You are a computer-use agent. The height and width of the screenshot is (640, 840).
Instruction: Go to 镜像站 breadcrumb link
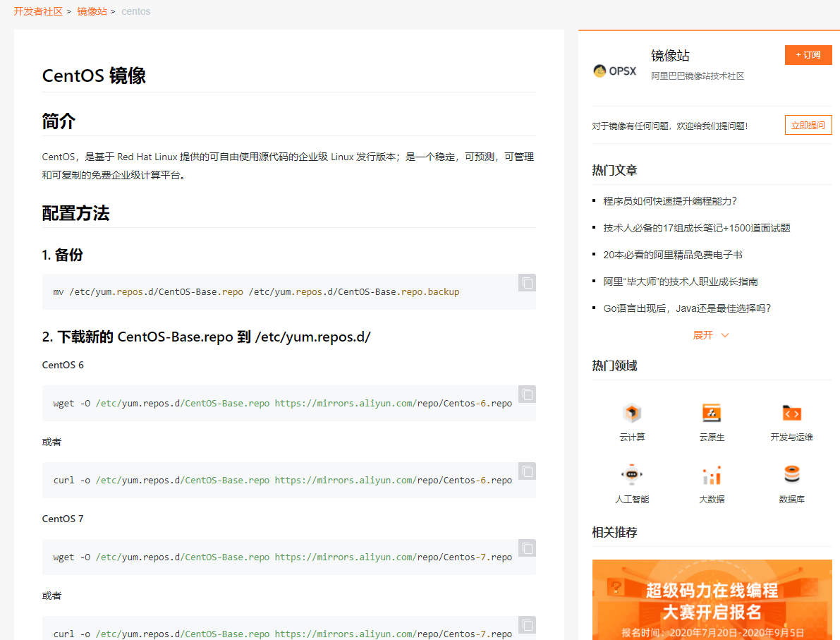coord(92,11)
